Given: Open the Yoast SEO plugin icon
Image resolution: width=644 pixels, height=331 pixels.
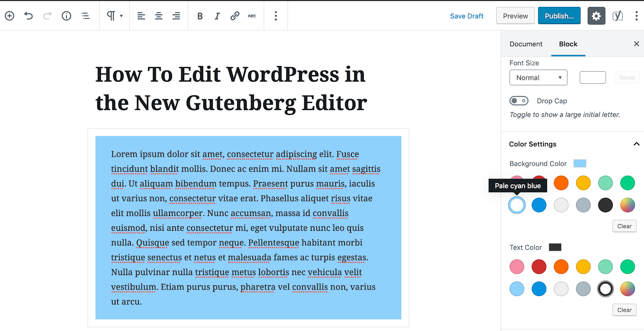Looking at the screenshot, I should (617, 16).
